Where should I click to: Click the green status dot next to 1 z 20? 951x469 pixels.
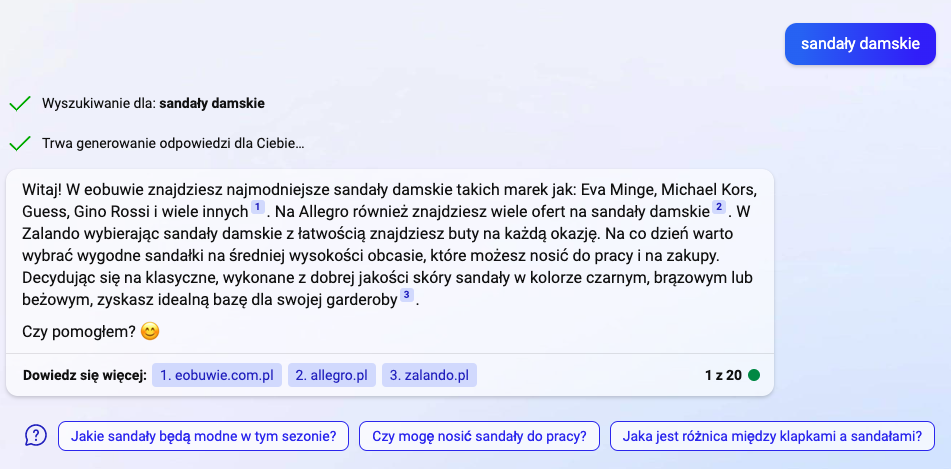point(754,376)
